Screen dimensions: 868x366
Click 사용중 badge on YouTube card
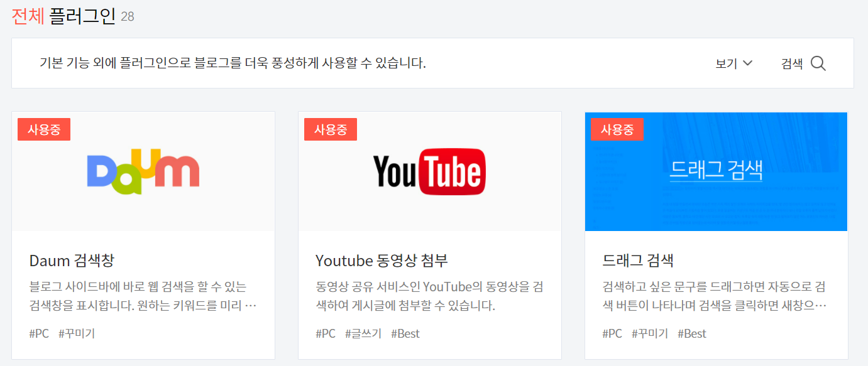[331, 129]
